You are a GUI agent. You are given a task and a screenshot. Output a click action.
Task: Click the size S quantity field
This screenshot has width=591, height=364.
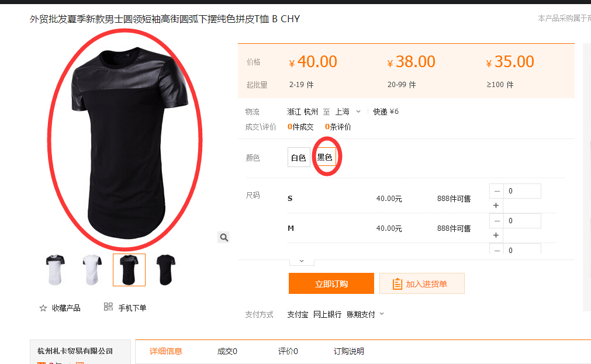click(x=523, y=191)
